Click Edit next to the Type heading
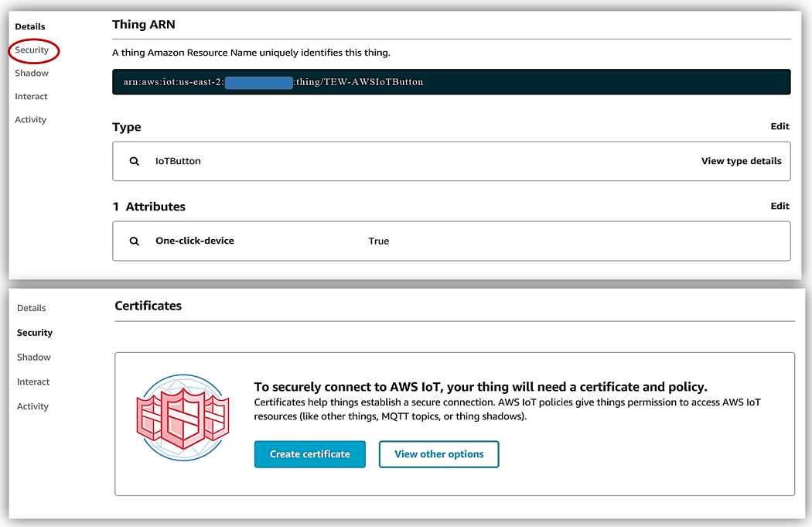 pos(780,127)
